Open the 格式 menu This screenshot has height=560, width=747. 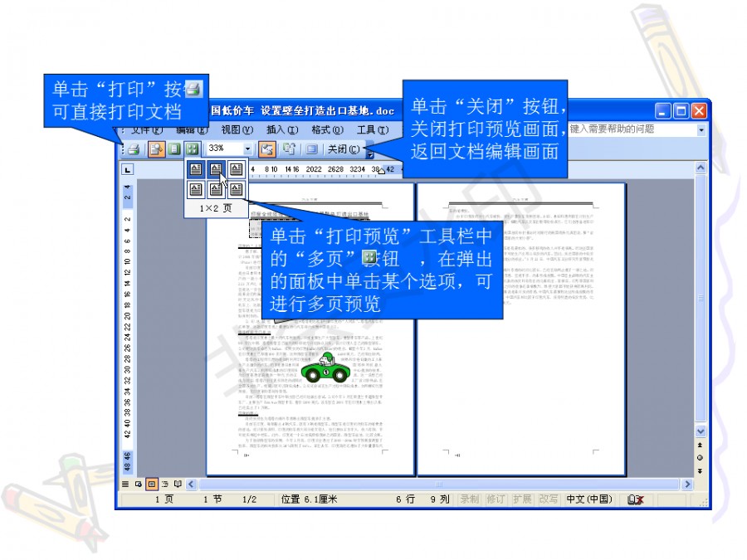pos(327,130)
